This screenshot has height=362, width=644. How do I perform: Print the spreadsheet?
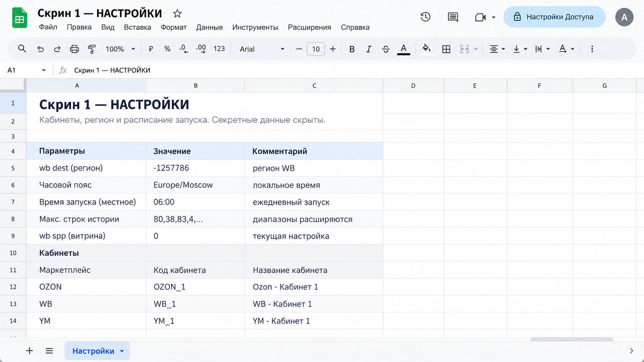click(x=74, y=49)
